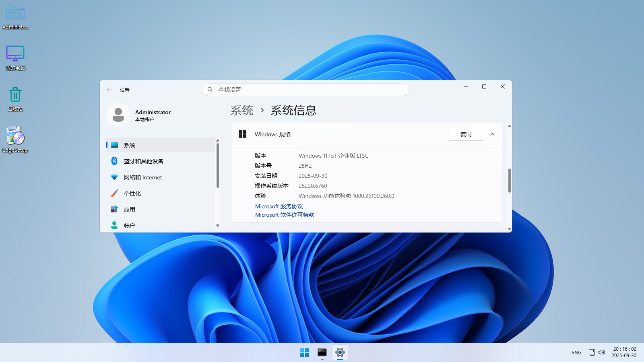Open the 回收站 recycle bin icon
The image size is (644, 362).
[15, 99]
